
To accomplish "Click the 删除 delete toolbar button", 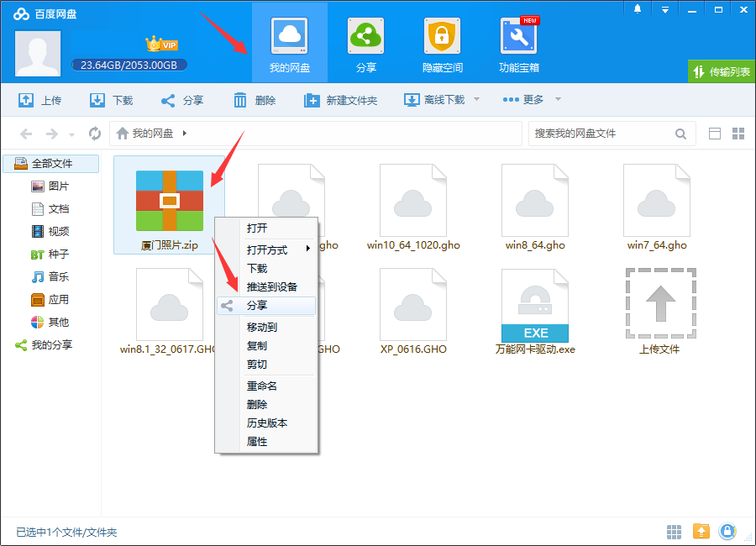I will pos(255,100).
